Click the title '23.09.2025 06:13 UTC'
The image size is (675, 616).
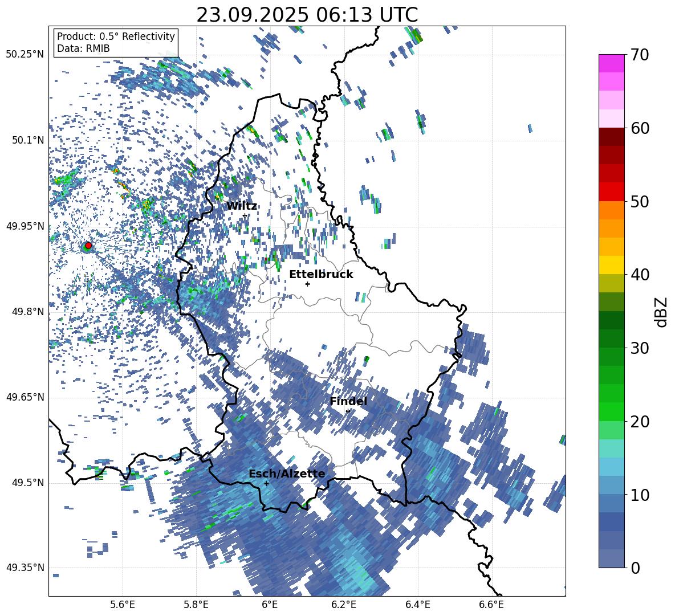(307, 15)
